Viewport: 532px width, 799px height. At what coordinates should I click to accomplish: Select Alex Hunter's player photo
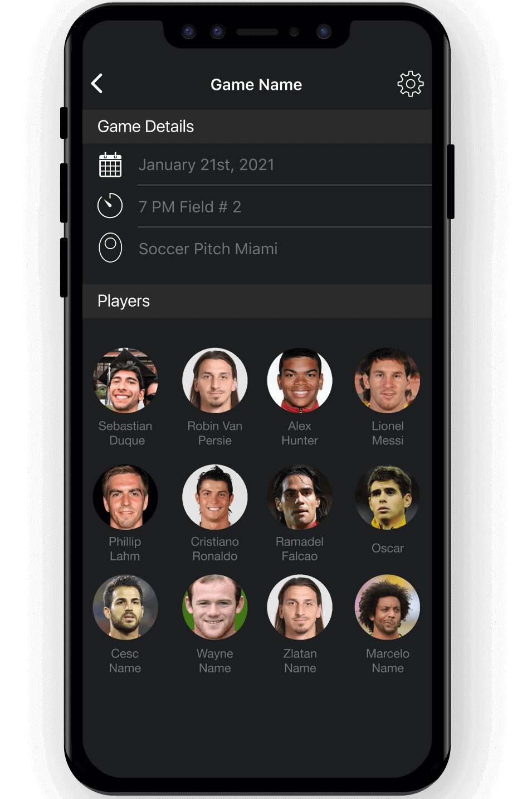[300, 380]
